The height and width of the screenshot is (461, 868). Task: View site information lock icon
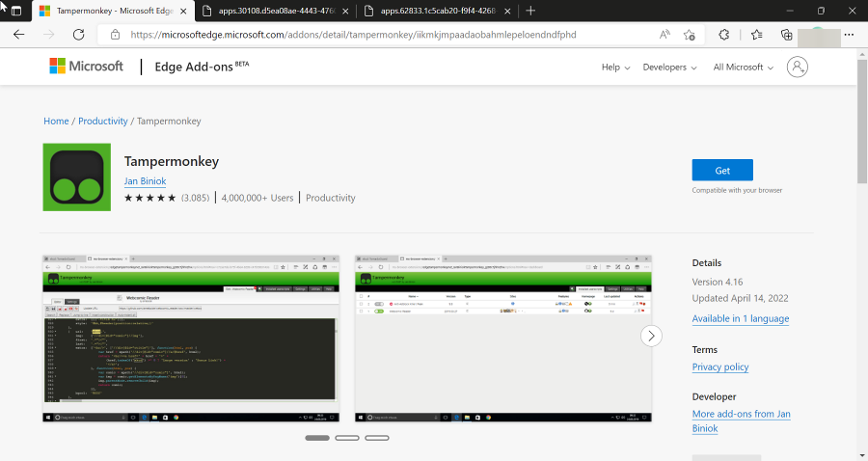coord(115,35)
